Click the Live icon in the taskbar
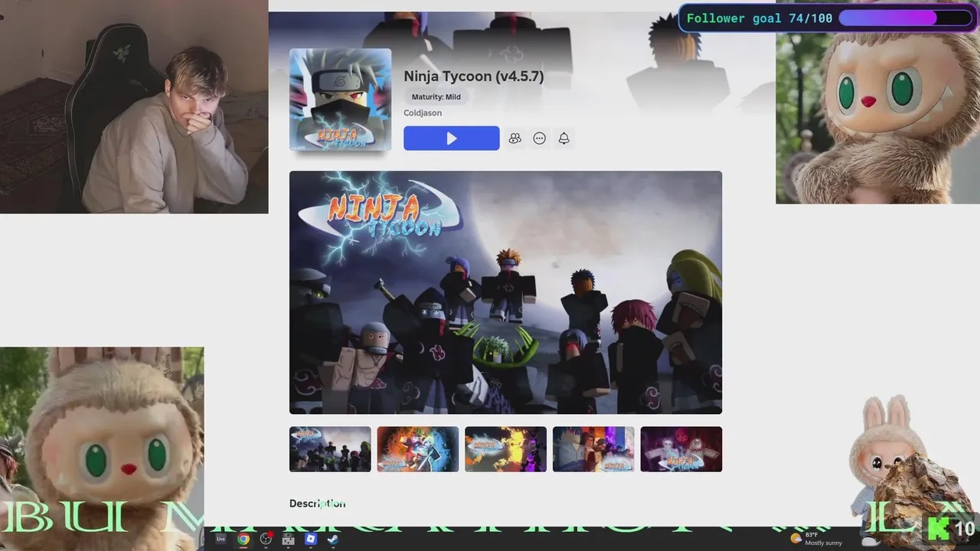 [x=220, y=539]
